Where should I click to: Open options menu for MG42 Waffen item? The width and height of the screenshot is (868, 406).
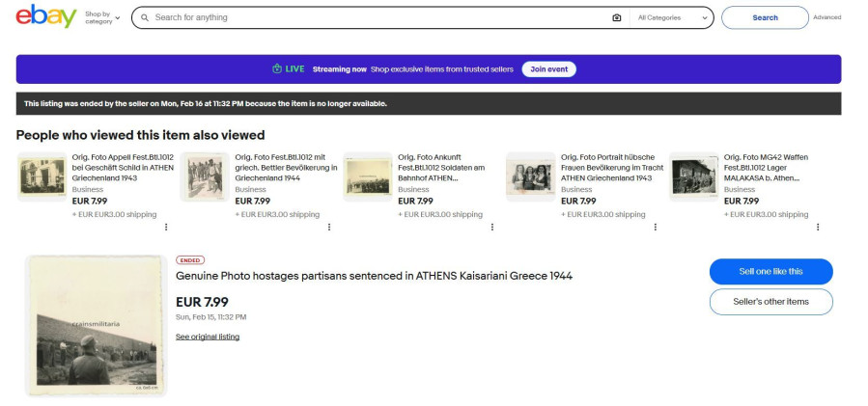818,228
